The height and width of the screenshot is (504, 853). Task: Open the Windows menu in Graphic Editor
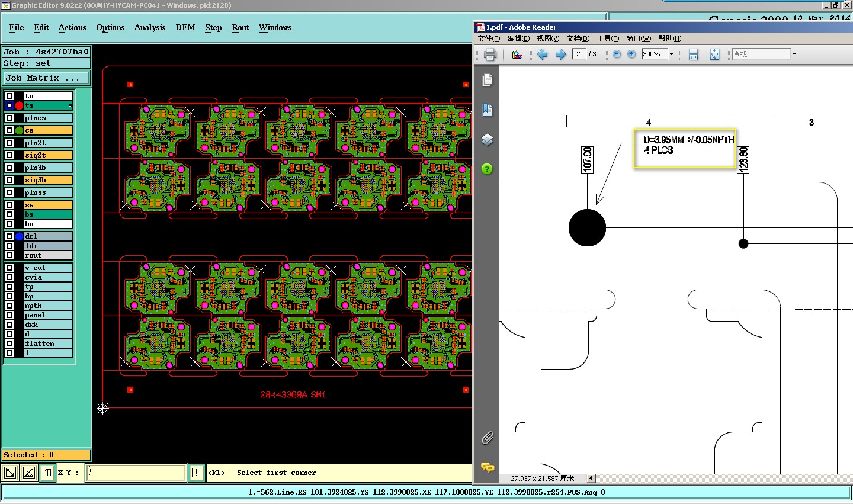pyautogui.click(x=275, y=27)
